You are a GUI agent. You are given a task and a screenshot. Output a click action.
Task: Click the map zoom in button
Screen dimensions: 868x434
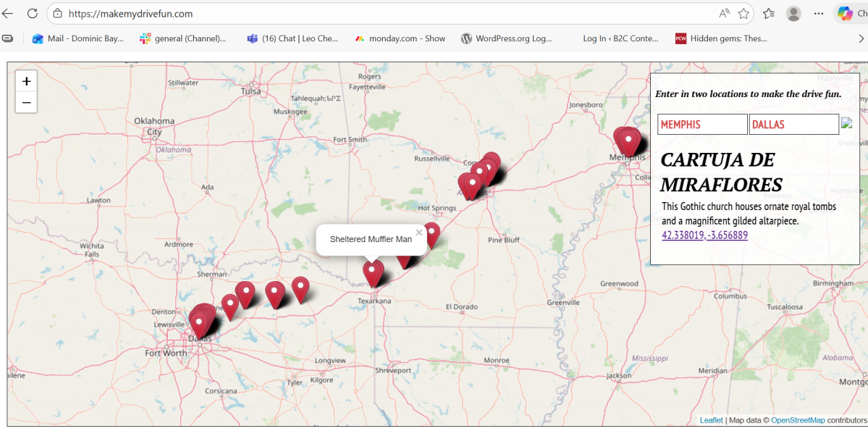tap(26, 82)
